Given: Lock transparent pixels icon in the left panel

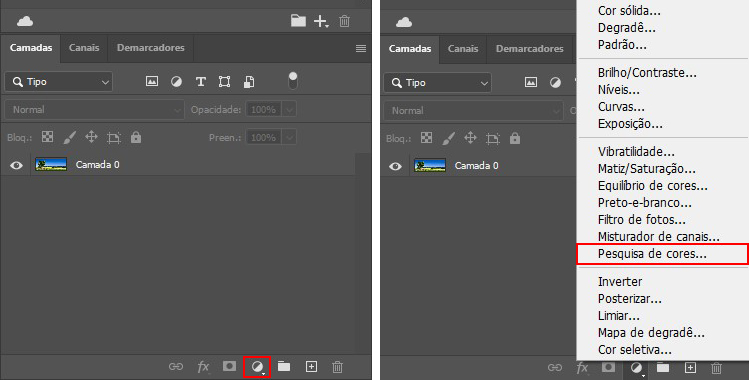Looking at the screenshot, I should 47,137.
